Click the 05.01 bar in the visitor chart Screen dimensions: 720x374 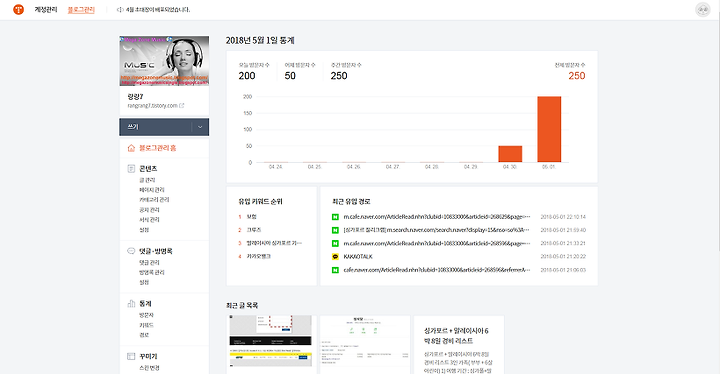(x=549, y=129)
